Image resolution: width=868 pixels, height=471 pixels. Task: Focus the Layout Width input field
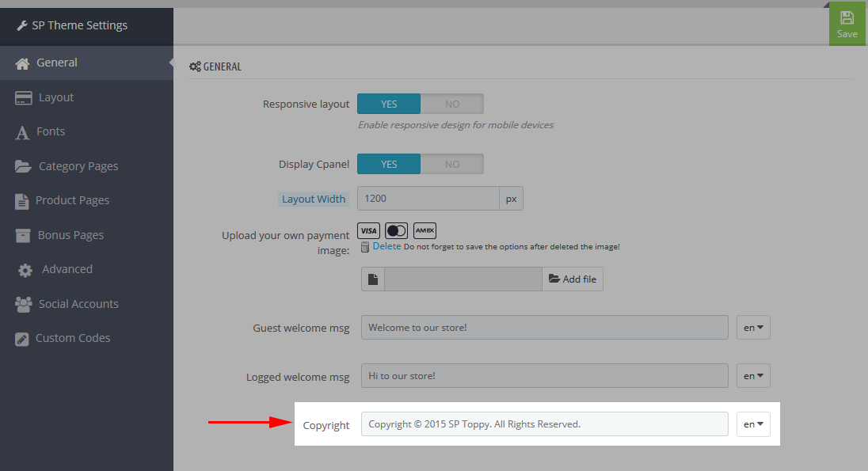pyautogui.click(x=428, y=198)
